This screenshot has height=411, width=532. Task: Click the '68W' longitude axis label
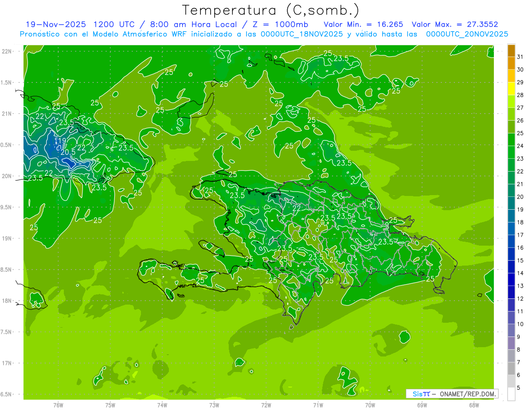click(473, 405)
